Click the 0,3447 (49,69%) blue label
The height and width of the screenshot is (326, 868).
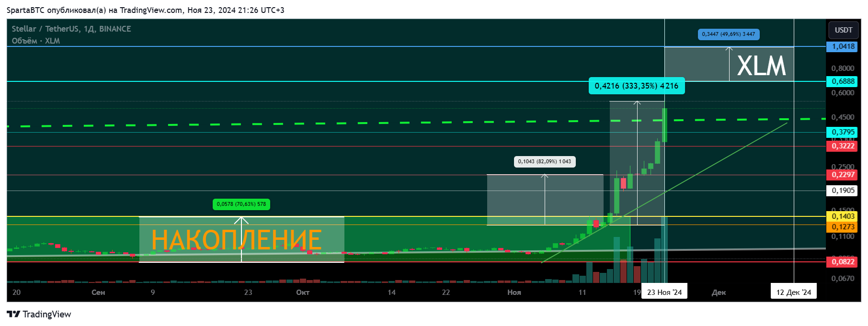click(x=729, y=34)
